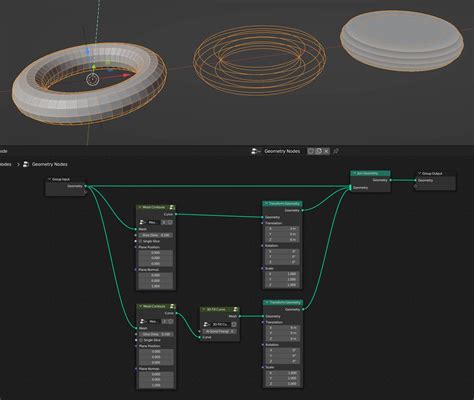Click the 3D cursor in the viewport

[x=92, y=79]
